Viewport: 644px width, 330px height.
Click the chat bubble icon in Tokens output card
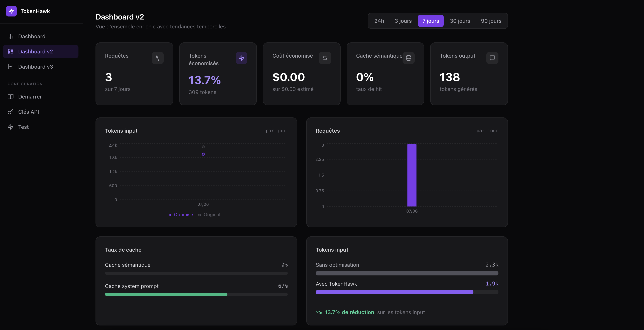492,58
